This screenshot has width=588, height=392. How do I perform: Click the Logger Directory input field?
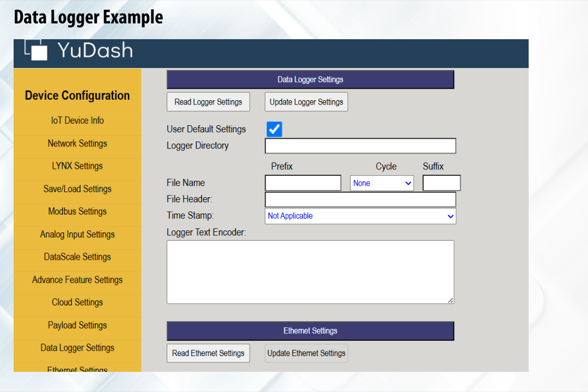(x=360, y=146)
